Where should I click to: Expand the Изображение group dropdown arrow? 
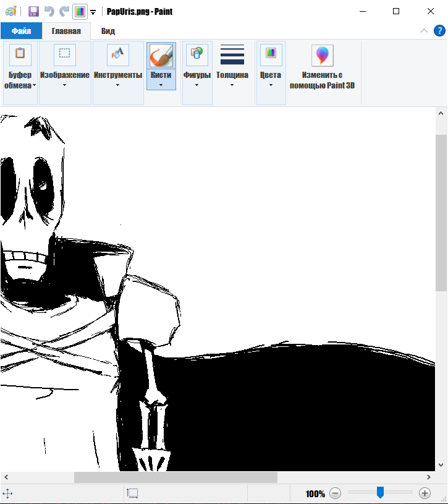64,85
